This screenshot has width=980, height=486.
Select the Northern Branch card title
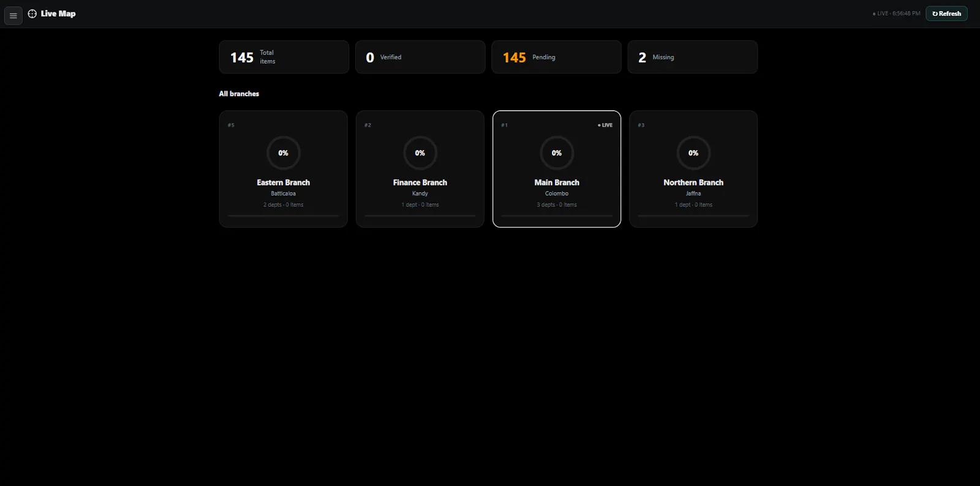[x=693, y=182]
